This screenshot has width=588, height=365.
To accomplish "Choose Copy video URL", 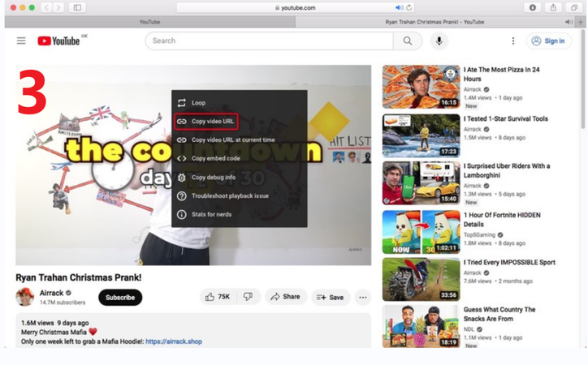I will 240,122.
